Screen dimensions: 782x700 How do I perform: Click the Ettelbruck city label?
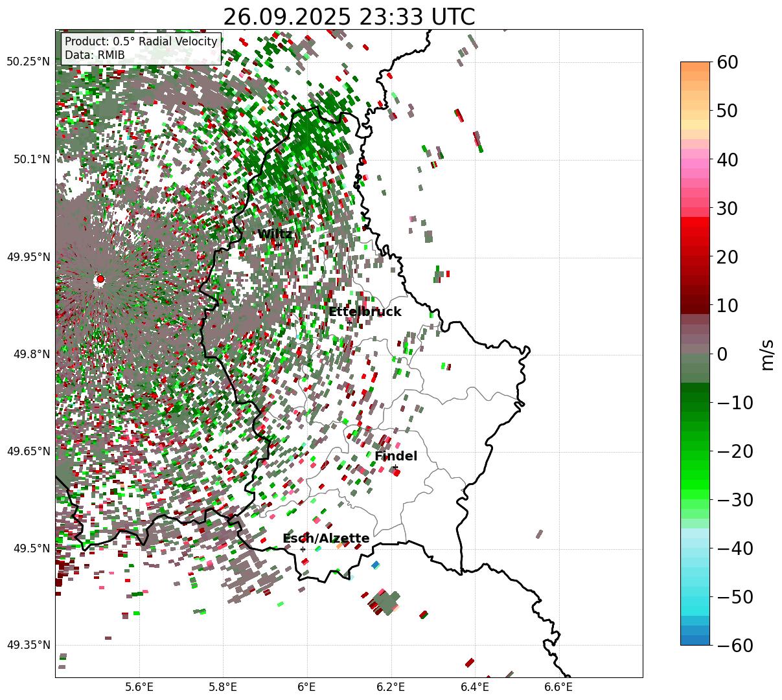click(x=365, y=312)
